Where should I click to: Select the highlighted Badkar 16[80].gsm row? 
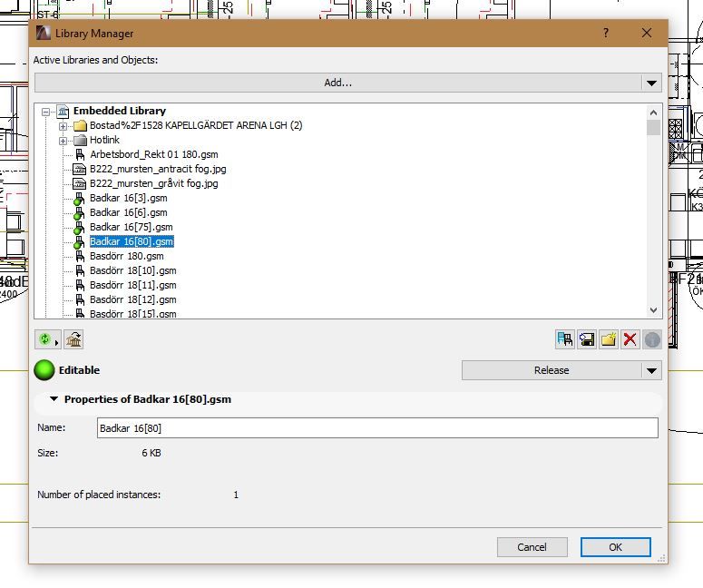(x=132, y=241)
